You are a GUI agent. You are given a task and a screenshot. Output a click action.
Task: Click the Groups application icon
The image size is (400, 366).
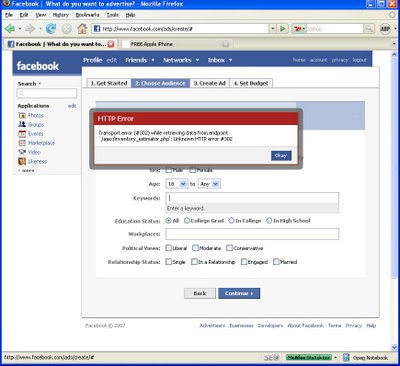pos(22,124)
